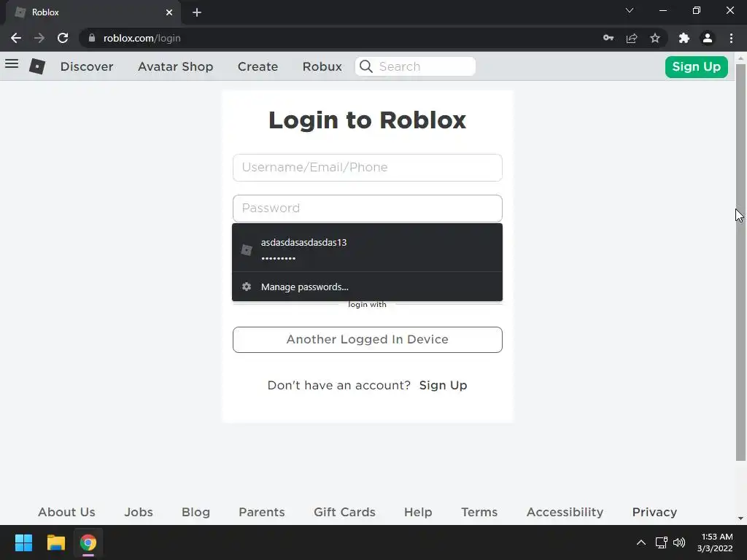
Task: Open a new browser tab with plus icon
Action: (197, 12)
